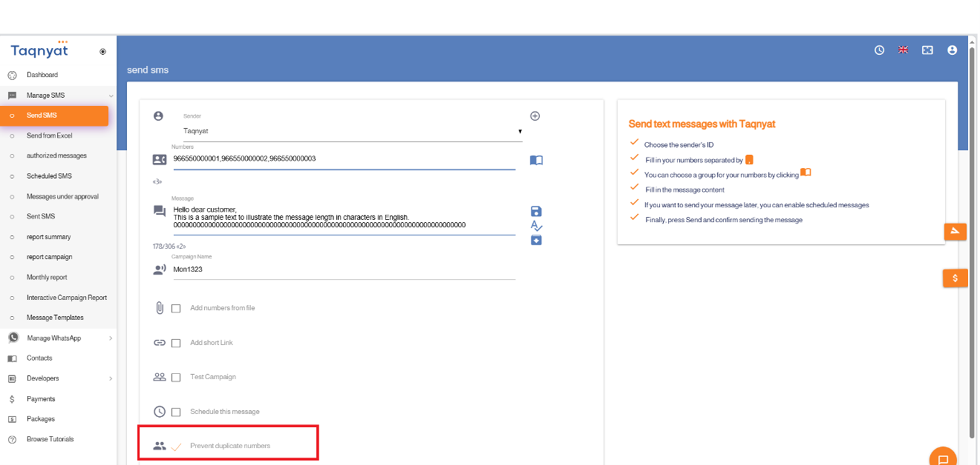Open the contact groups book icon
980x465 pixels.
[x=536, y=161]
